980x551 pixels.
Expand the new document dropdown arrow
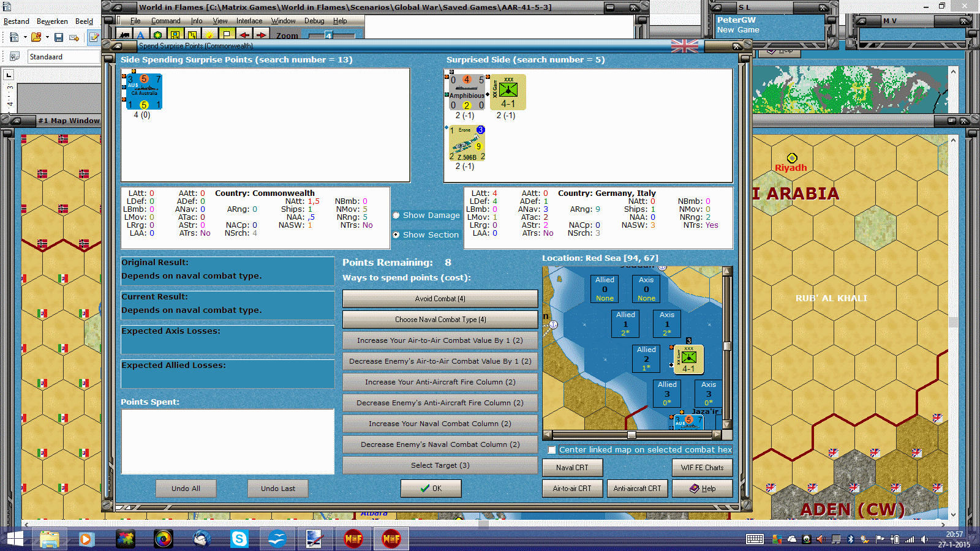point(25,37)
